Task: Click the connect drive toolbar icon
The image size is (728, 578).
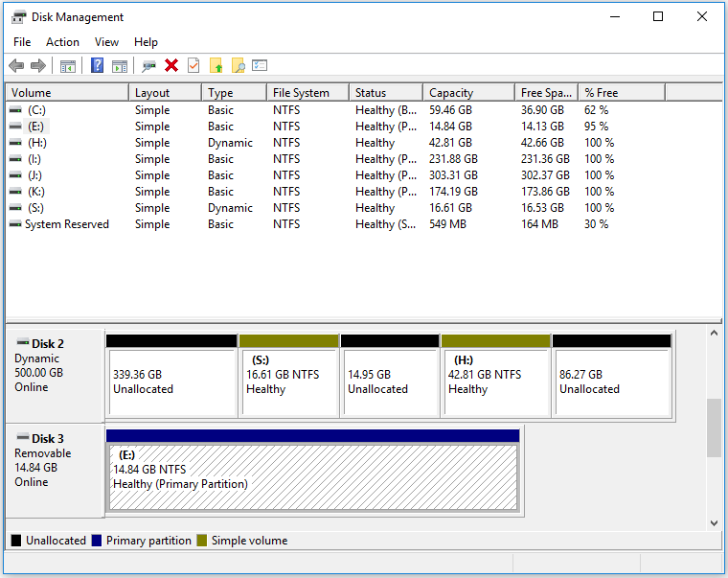Action: point(148,66)
